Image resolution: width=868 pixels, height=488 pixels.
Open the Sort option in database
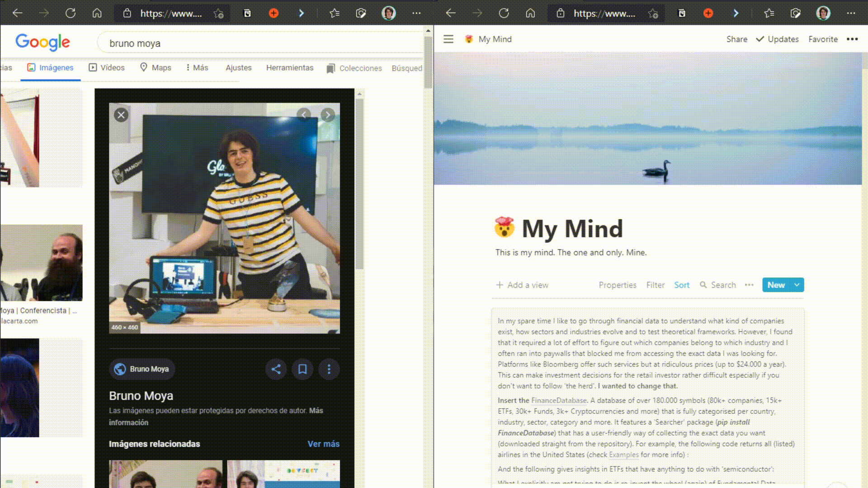tap(682, 285)
